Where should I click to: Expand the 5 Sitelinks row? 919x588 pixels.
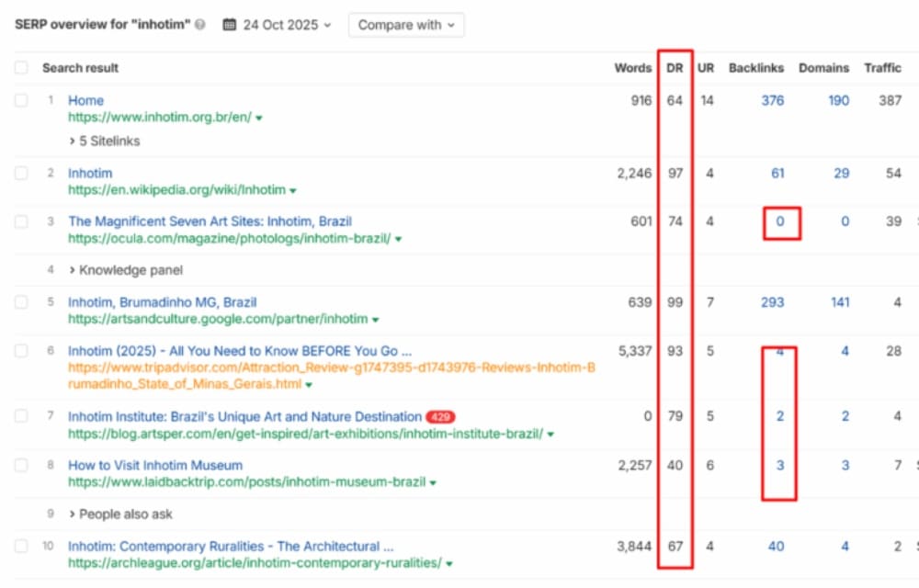105,141
